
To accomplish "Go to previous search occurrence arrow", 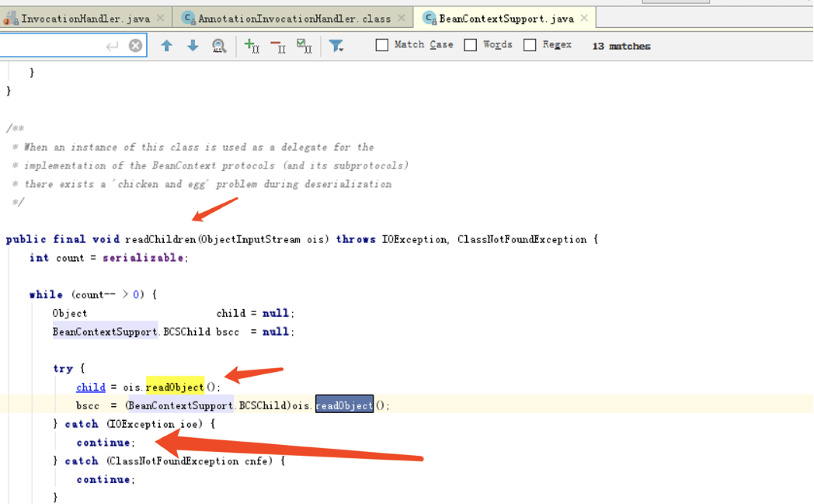I will 167,46.
